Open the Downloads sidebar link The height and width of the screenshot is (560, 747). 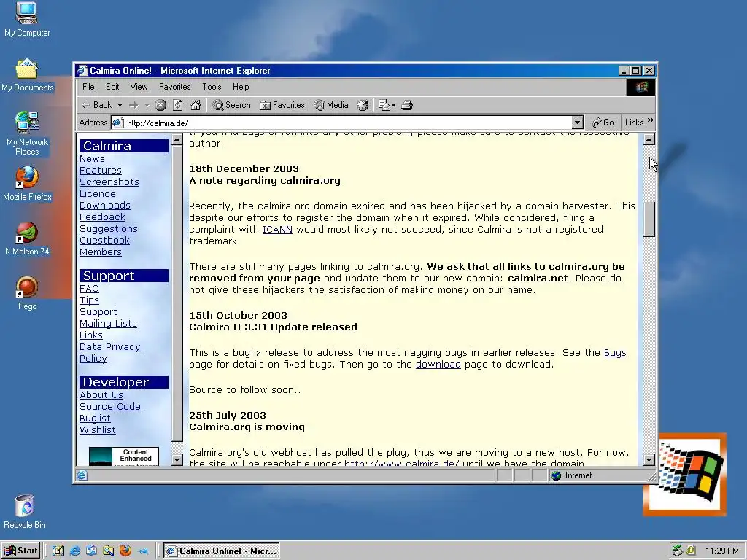tap(105, 205)
